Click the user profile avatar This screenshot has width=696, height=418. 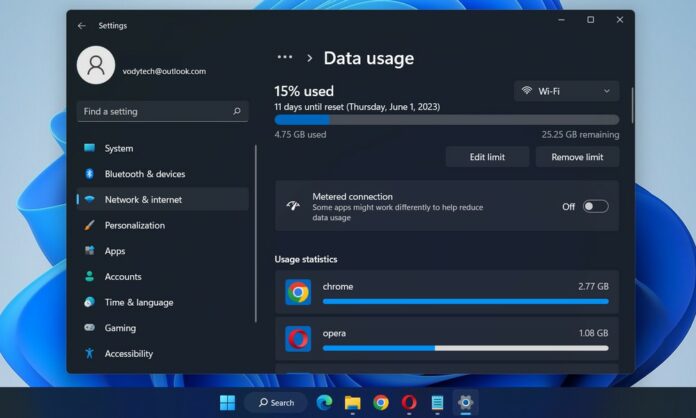96,65
